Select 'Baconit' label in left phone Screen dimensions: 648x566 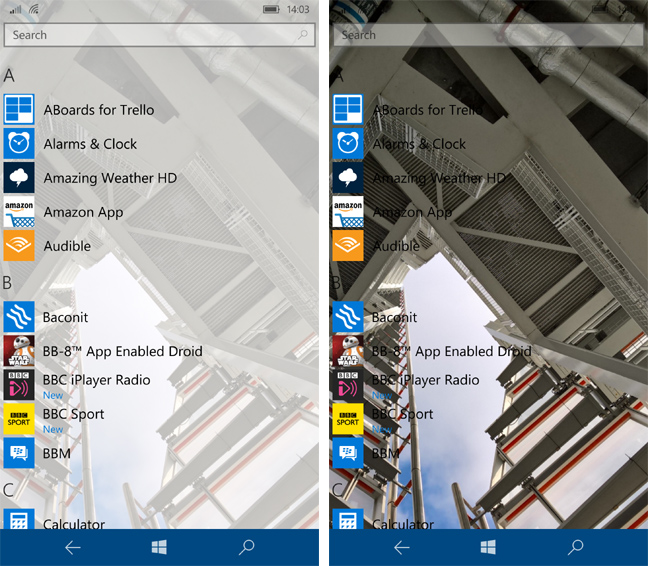coord(66,317)
